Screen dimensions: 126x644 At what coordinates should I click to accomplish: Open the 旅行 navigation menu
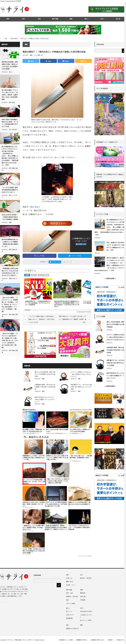point(24,19)
